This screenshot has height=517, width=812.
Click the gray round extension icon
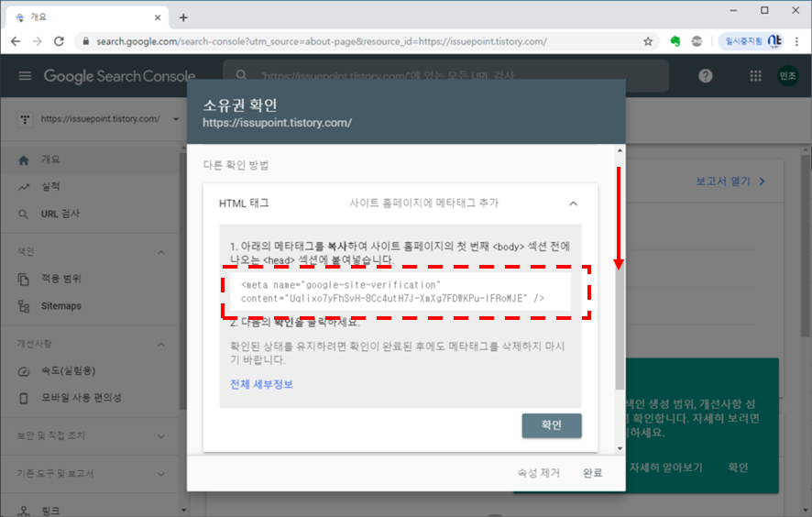click(x=697, y=41)
